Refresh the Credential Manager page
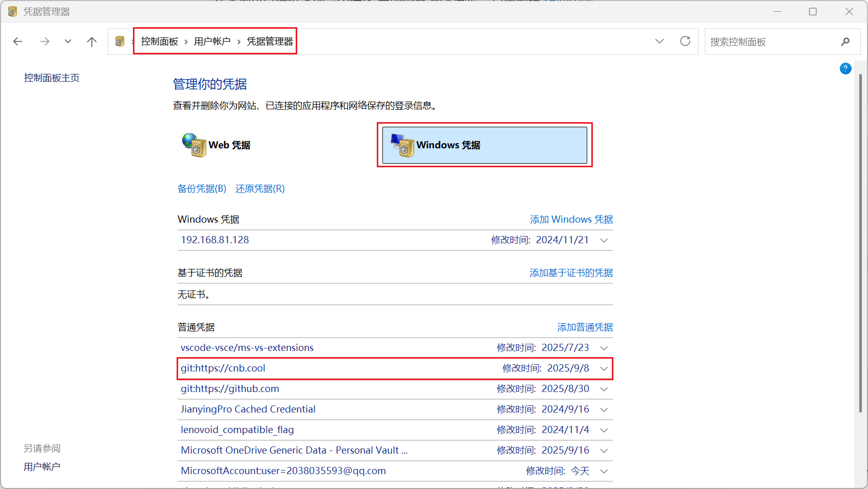Screen dimensions: 868x489 (685, 42)
